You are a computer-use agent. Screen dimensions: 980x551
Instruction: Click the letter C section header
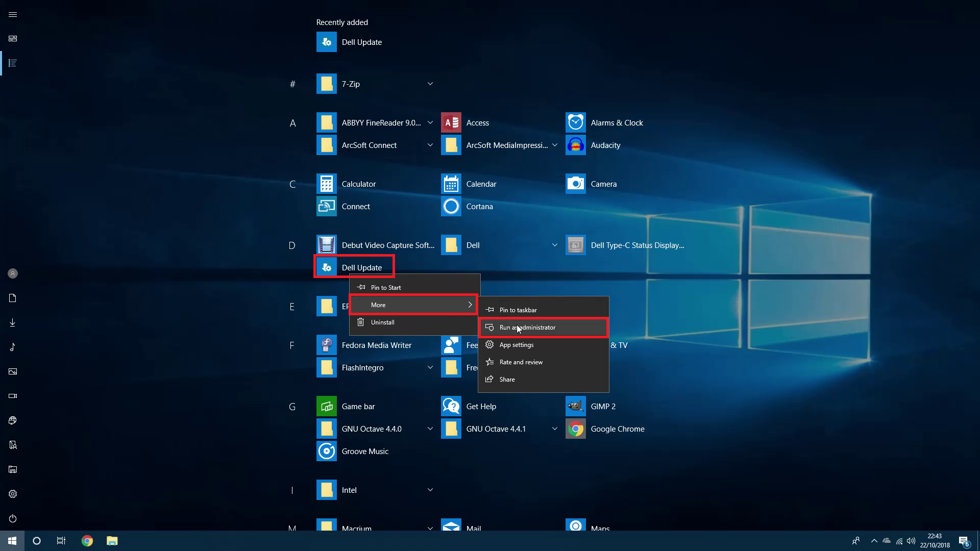click(292, 184)
